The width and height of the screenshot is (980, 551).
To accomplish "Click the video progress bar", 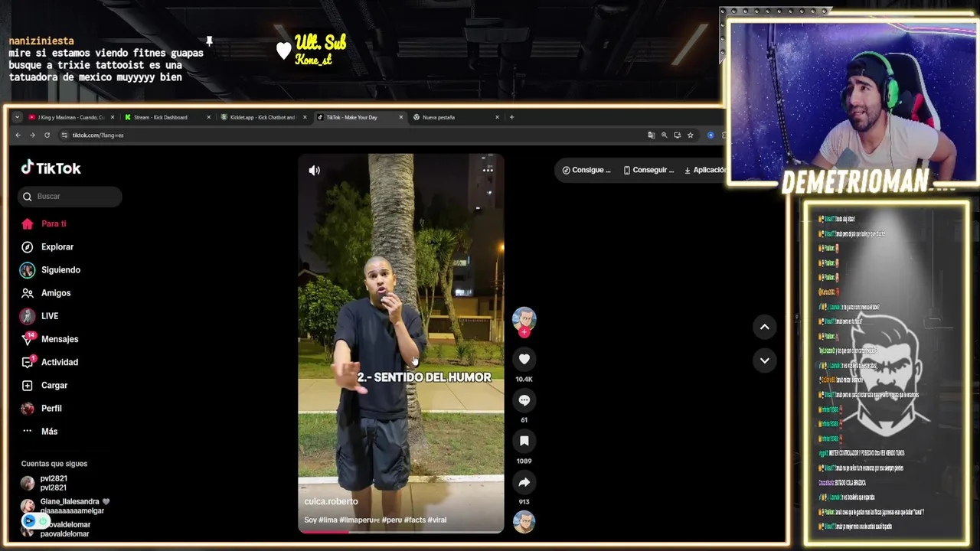I will (401, 531).
